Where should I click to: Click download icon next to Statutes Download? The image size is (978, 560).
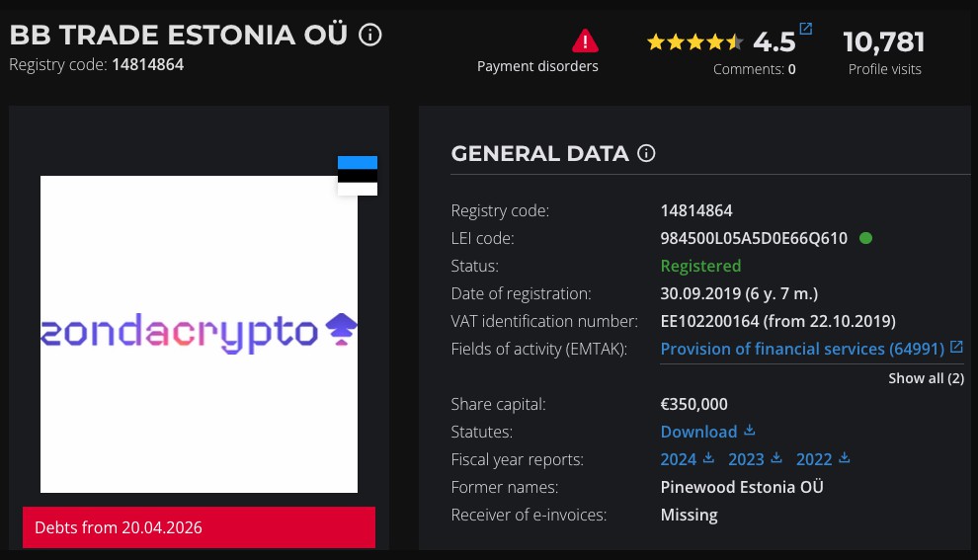click(x=749, y=431)
